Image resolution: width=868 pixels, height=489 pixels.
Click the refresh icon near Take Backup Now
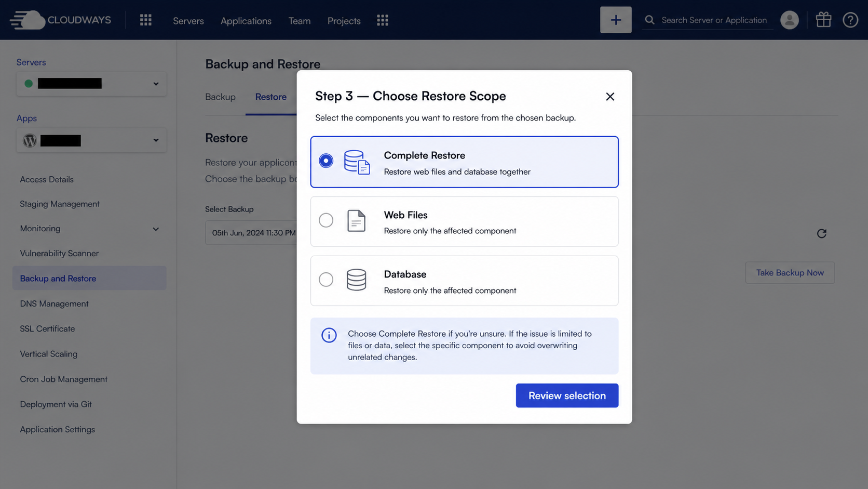click(x=821, y=233)
